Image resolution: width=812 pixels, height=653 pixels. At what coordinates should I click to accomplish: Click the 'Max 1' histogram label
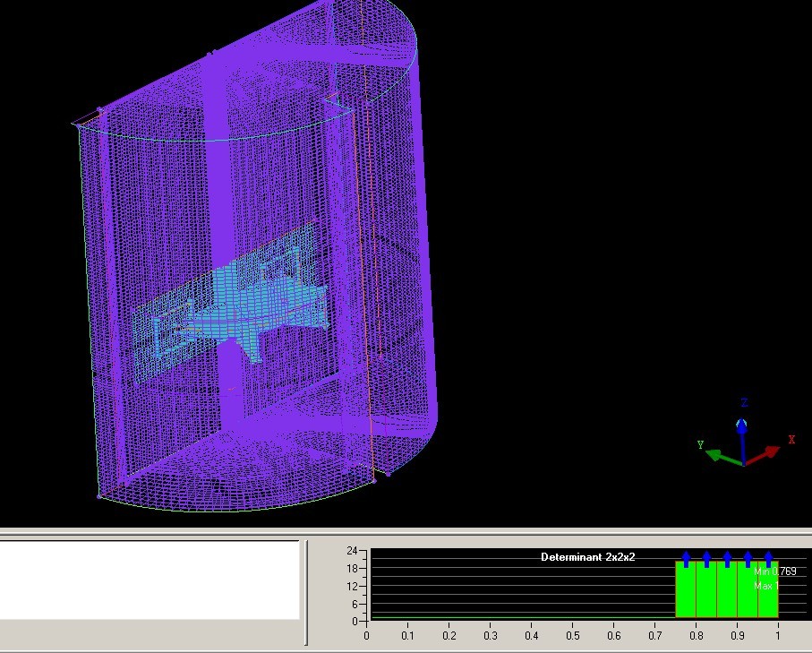765,586
